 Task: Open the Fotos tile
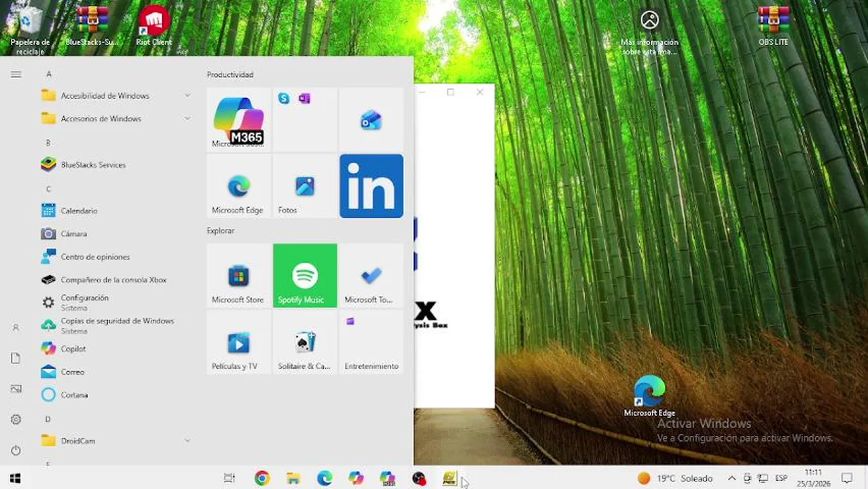coord(305,186)
